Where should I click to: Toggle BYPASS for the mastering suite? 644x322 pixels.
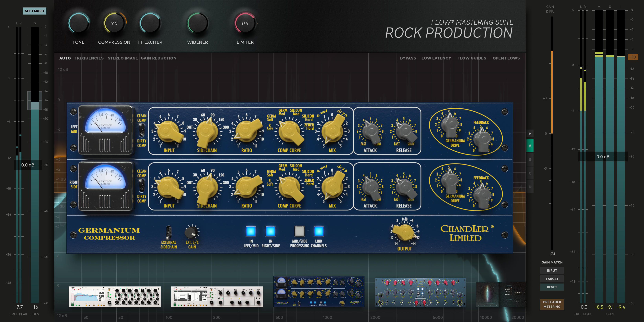[408, 58]
